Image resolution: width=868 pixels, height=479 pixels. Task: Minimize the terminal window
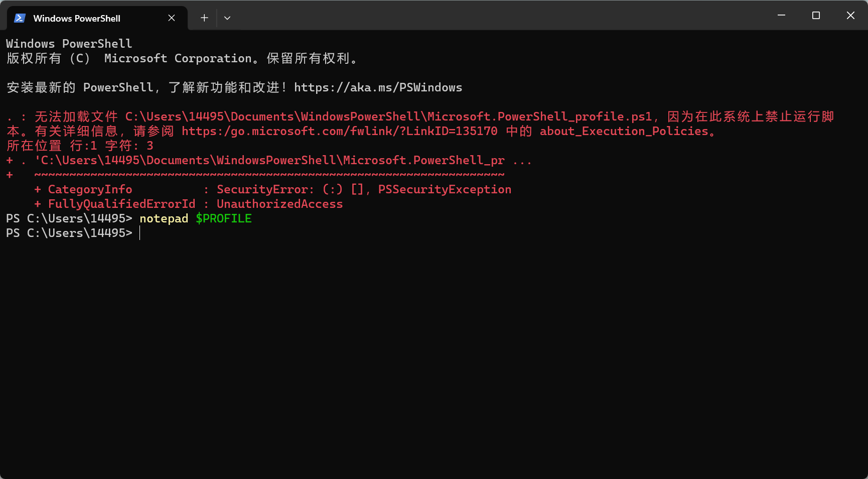pos(781,16)
